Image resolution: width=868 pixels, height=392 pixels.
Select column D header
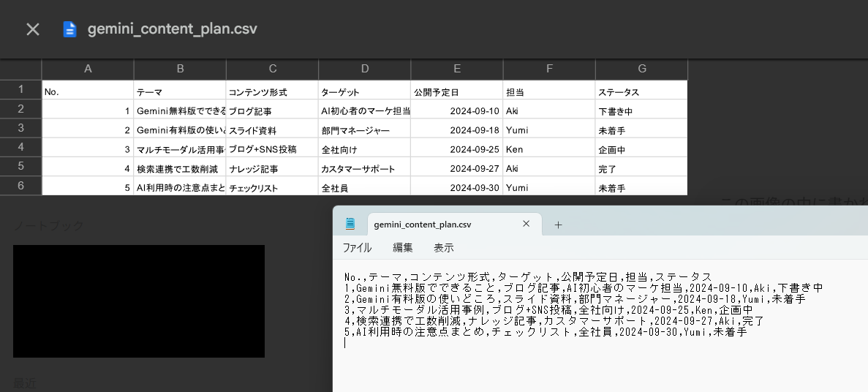point(365,69)
